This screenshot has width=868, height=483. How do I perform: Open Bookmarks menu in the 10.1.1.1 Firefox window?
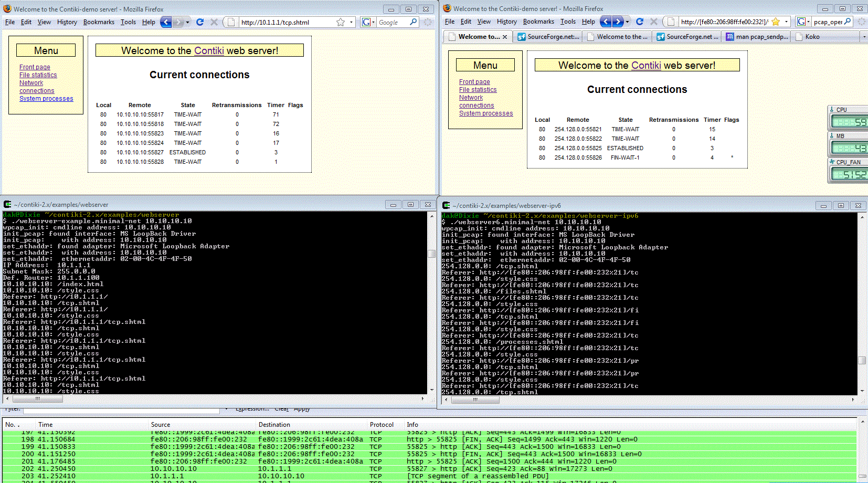(99, 22)
